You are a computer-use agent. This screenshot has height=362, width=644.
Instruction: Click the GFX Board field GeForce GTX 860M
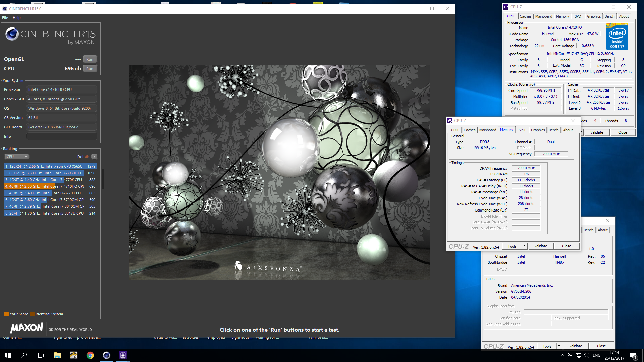pyautogui.click(x=62, y=127)
